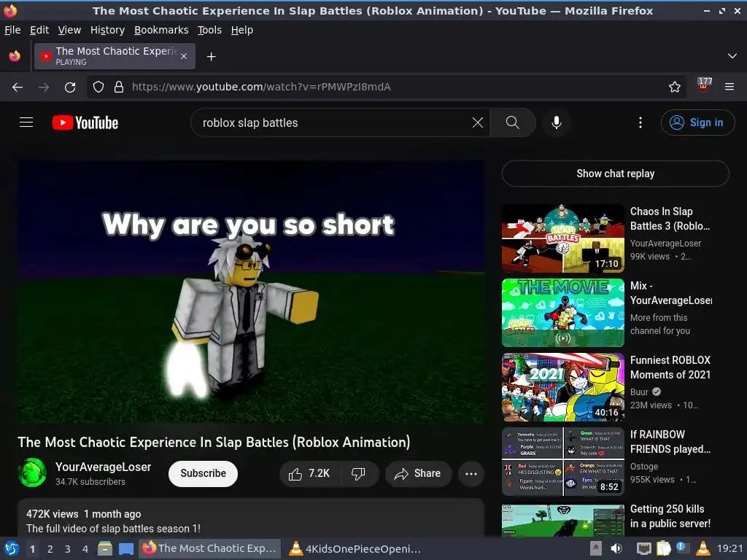Open the notification tray icon
The width and height of the screenshot is (747, 560).
pos(683,548)
